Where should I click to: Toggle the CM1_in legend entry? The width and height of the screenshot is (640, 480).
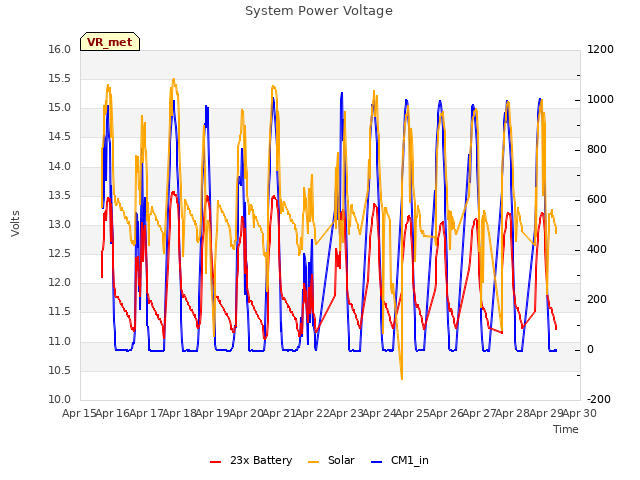(x=400, y=460)
